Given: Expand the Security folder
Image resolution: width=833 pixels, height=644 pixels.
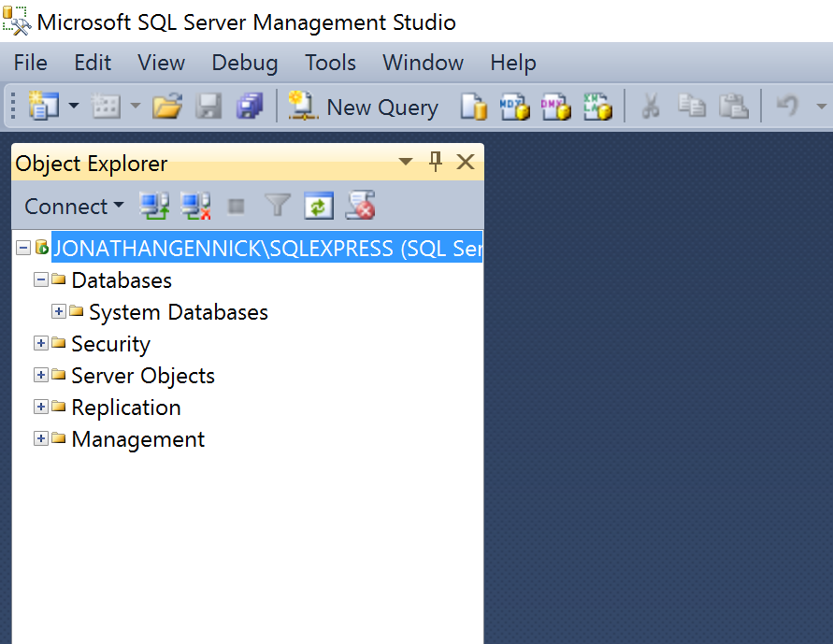Looking at the screenshot, I should [41, 343].
